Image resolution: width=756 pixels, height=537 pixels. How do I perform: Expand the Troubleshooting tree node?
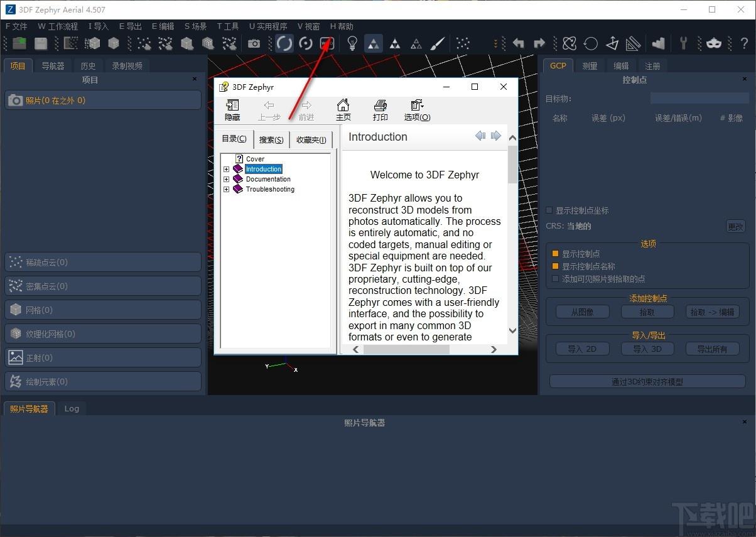point(227,189)
